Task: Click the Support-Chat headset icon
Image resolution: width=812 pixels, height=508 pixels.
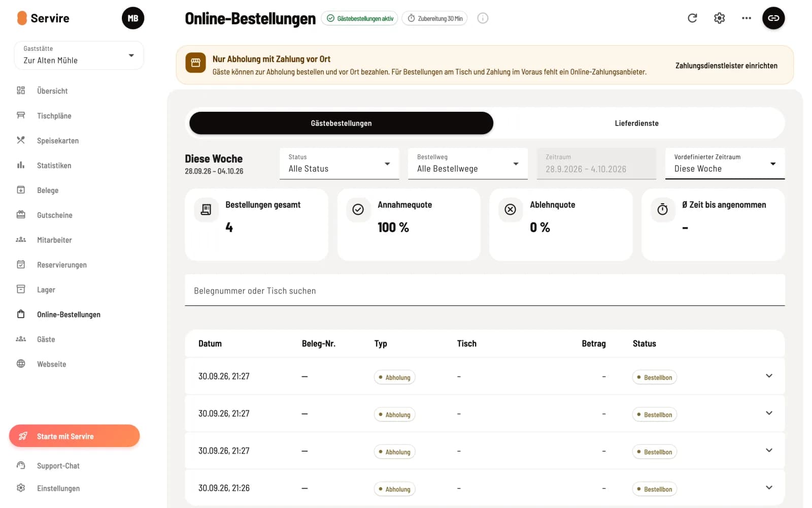Action: (x=21, y=465)
